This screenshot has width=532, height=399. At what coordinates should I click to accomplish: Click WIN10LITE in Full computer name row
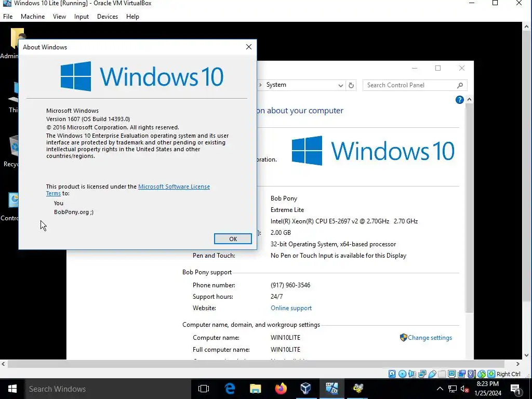285,350
